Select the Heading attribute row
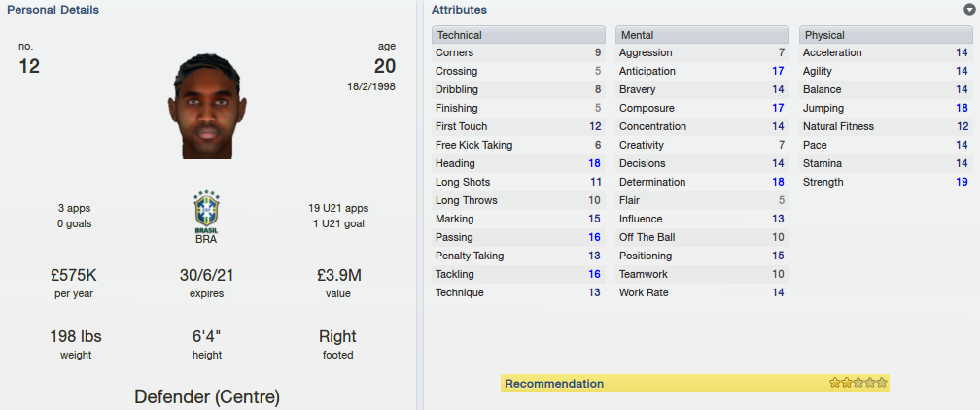Image resolution: width=980 pixels, height=410 pixels. click(x=519, y=164)
